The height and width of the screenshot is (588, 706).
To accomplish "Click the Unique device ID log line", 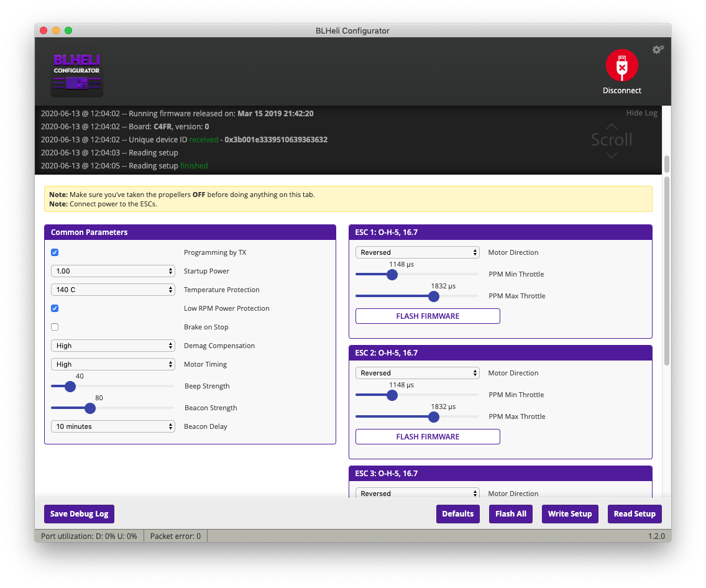I will (x=184, y=140).
